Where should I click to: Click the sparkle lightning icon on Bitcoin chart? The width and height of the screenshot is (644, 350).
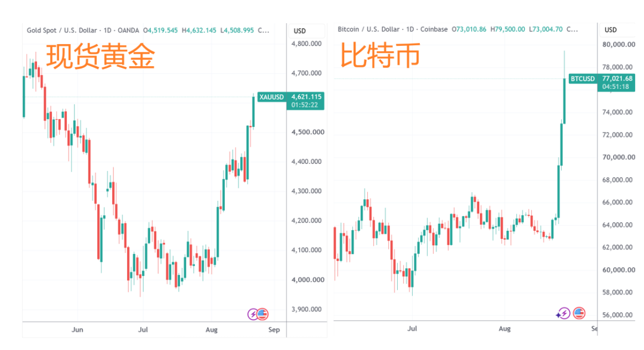(563, 314)
